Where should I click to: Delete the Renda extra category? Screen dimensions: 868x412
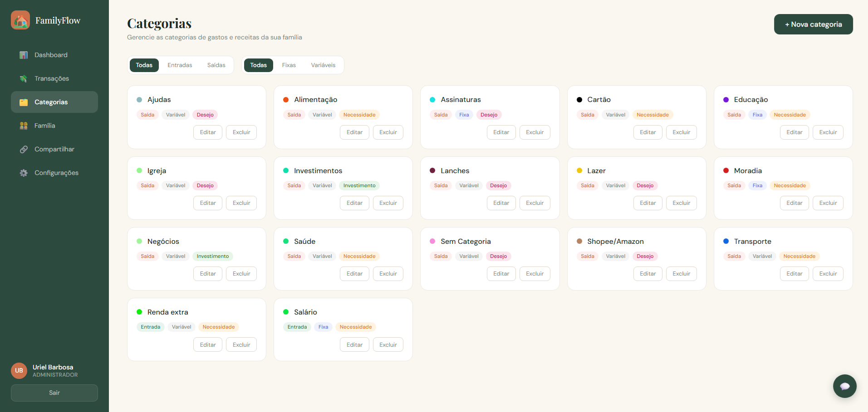[241, 345]
